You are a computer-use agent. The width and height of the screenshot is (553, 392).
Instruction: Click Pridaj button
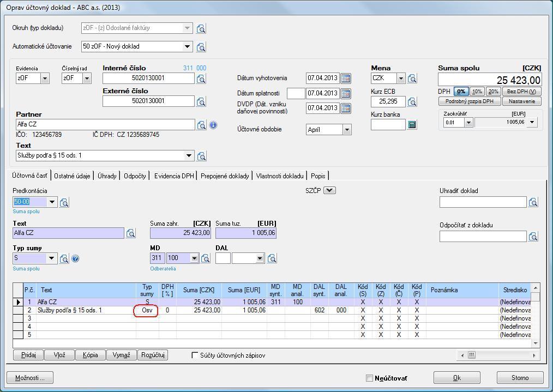28,355
